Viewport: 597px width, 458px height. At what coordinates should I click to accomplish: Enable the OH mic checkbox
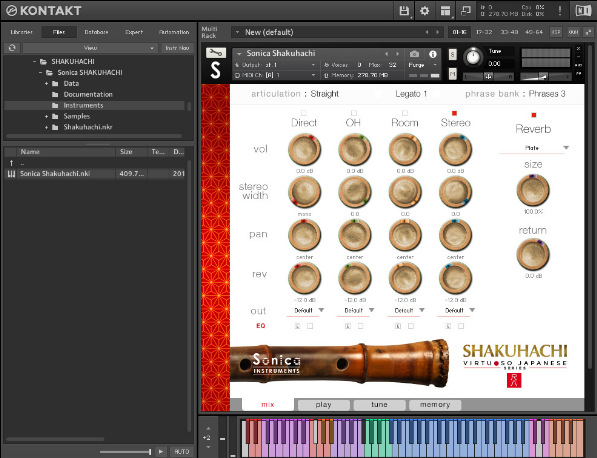[x=354, y=113]
